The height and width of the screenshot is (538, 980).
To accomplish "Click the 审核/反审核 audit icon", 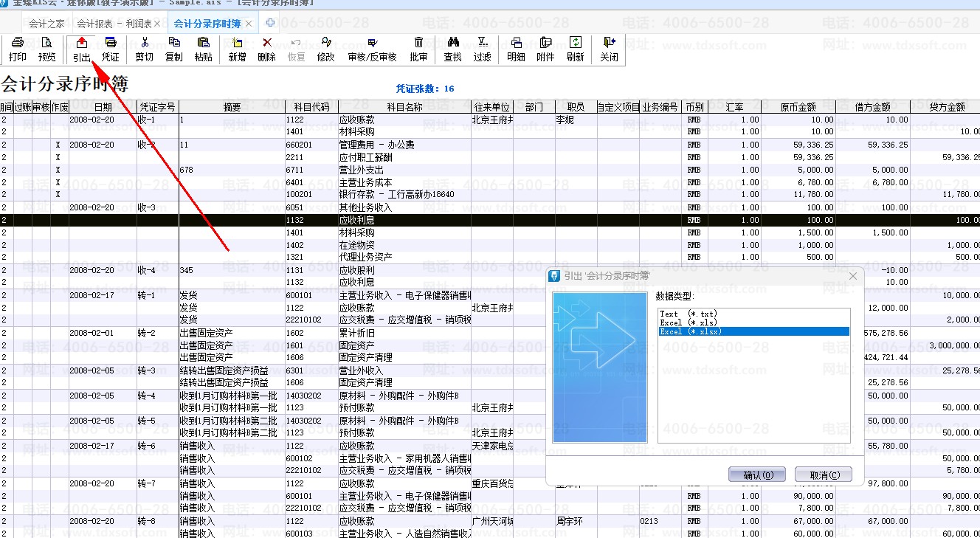I will pyautogui.click(x=372, y=49).
